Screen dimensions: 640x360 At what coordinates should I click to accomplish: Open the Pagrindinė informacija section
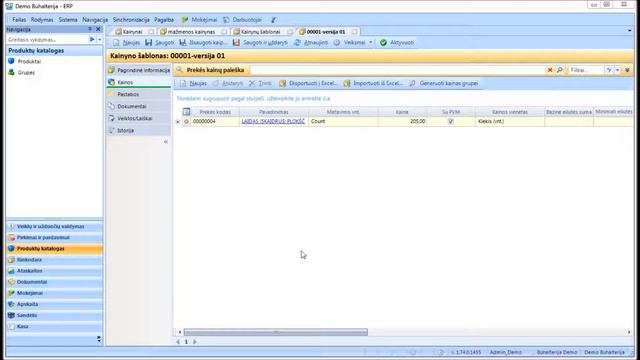pyautogui.click(x=139, y=70)
